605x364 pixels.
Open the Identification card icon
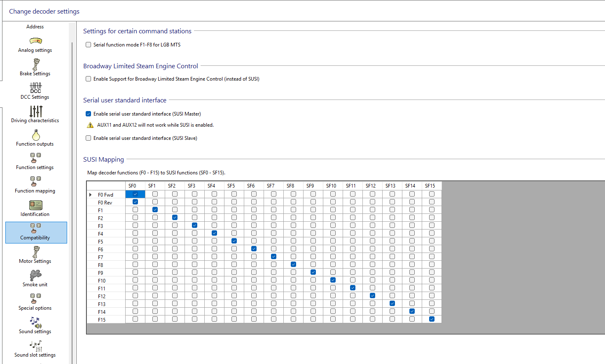click(36, 205)
